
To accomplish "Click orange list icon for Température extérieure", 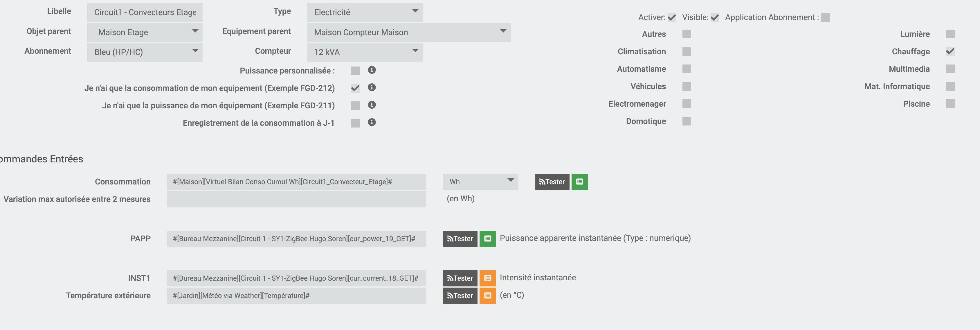I will (x=487, y=296).
